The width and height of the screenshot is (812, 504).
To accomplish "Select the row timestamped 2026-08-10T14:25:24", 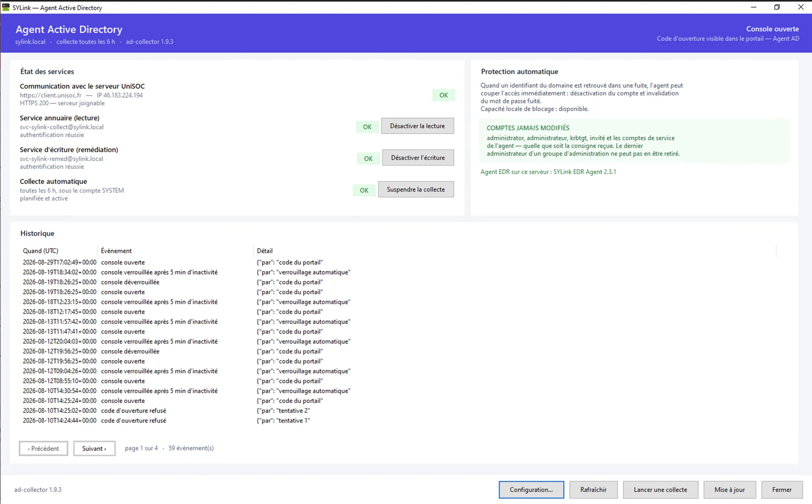I will click(x=398, y=401).
